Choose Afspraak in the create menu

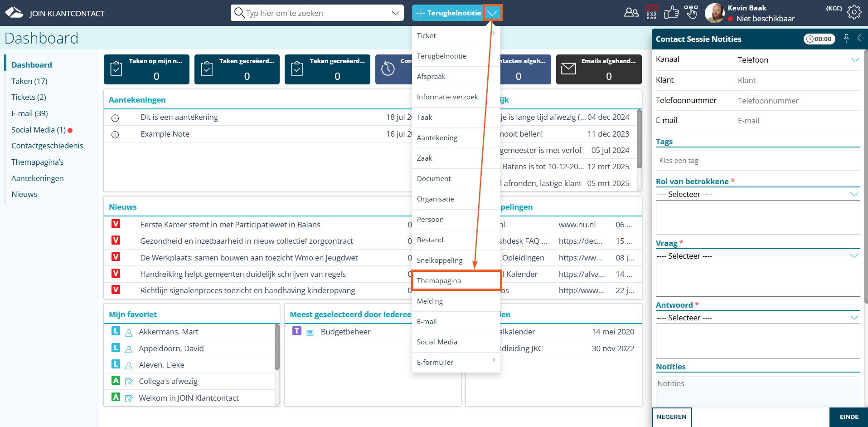tap(431, 76)
